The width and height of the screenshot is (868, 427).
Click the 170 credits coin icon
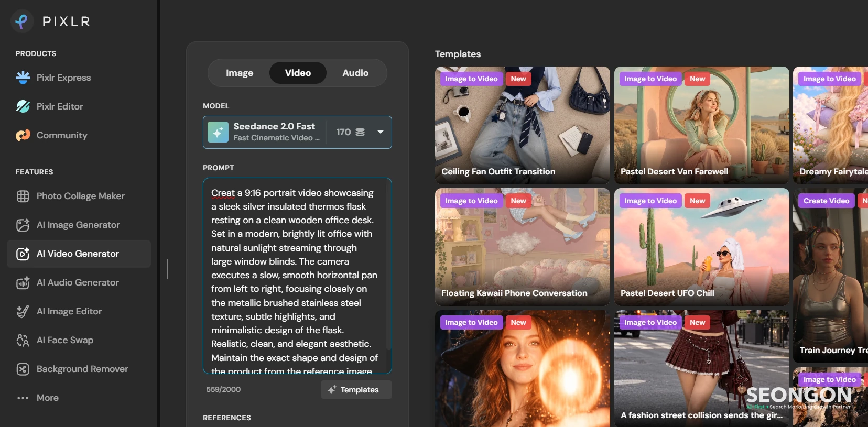pos(360,132)
